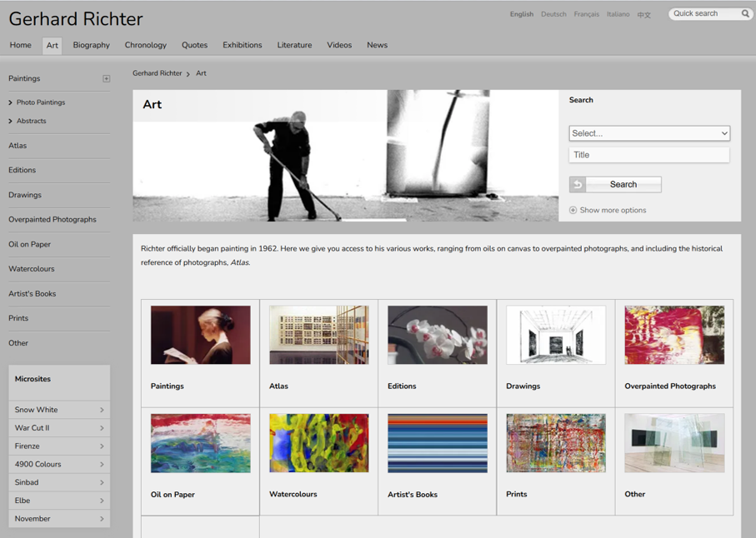The height and width of the screenshot is (538, 756).
Task: Click the reset arrow icon beside Search
Action: [578, 185]
